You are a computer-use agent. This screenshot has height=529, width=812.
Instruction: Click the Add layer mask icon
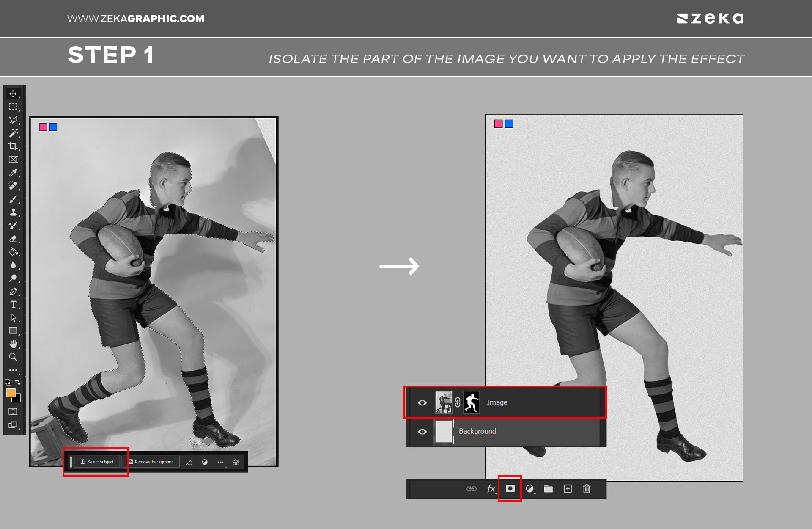pos(510,489)
